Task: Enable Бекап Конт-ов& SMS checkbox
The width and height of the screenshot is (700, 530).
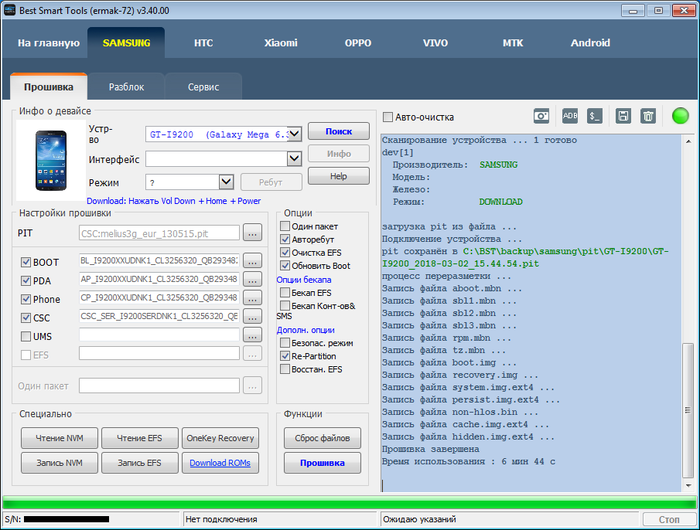Action: click(285, 305)
